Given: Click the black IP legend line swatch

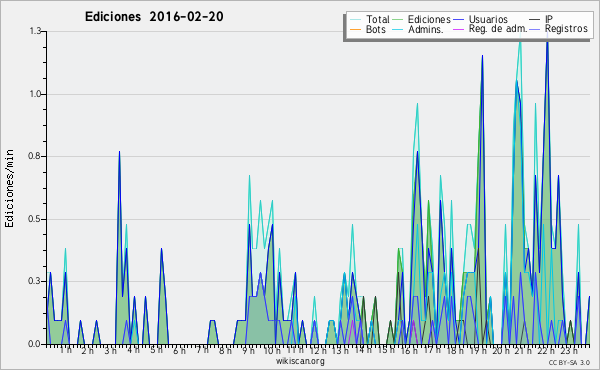Looking at the screenshot, I should coord(535,19).
